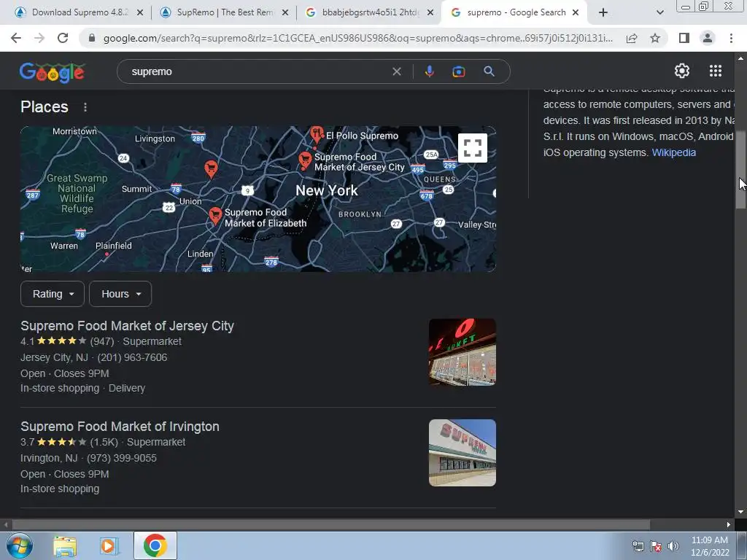Open Chrome three-dot menu
The height and width of the screenshot is (560, 747).
pyautogui.click(x=731, y=38)
